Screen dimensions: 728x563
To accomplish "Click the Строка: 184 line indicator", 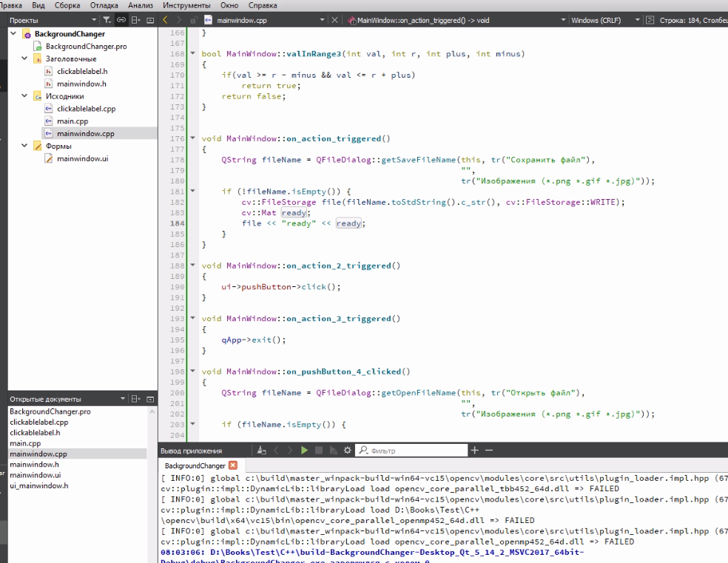I will pyautogui.click(x=694, y=20).
